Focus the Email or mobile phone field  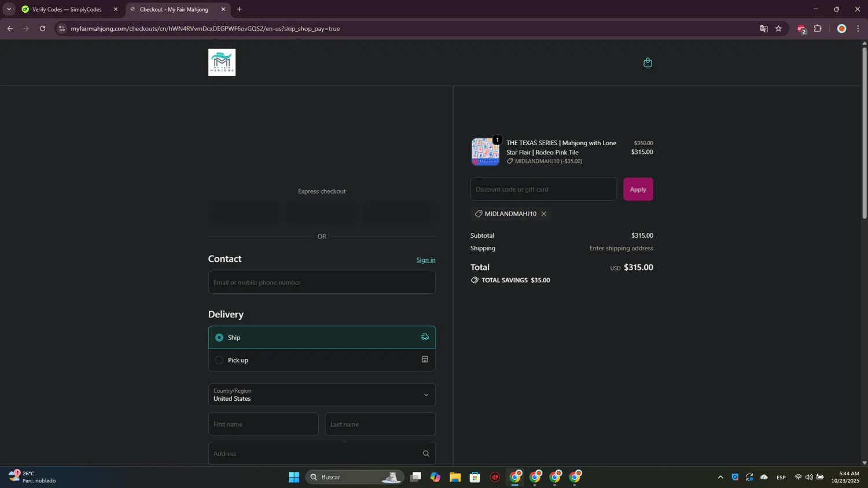322,282
